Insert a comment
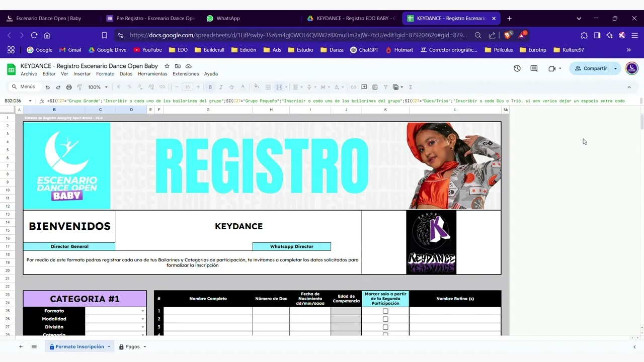 click(364, 87)
